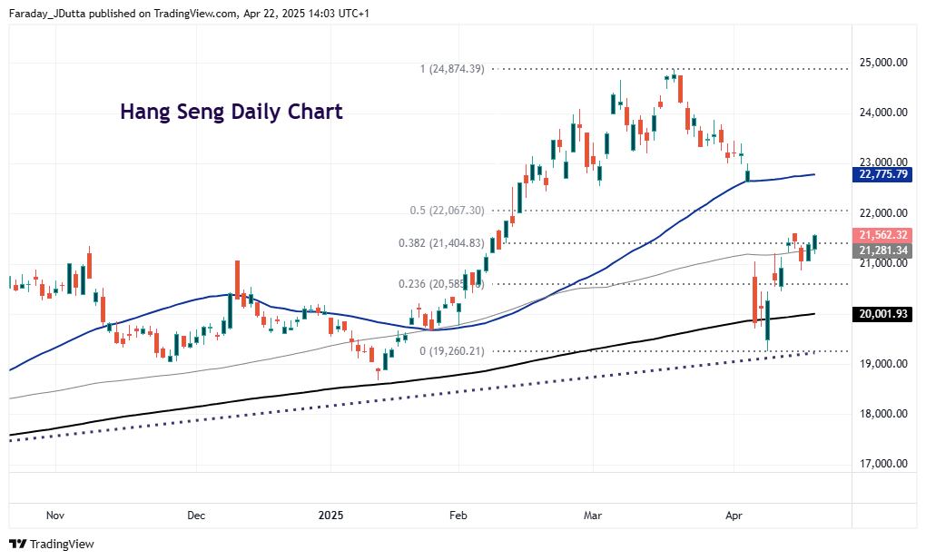
Task: Click the Faraday_JDutta publisher name
Action: click(46, 13)
